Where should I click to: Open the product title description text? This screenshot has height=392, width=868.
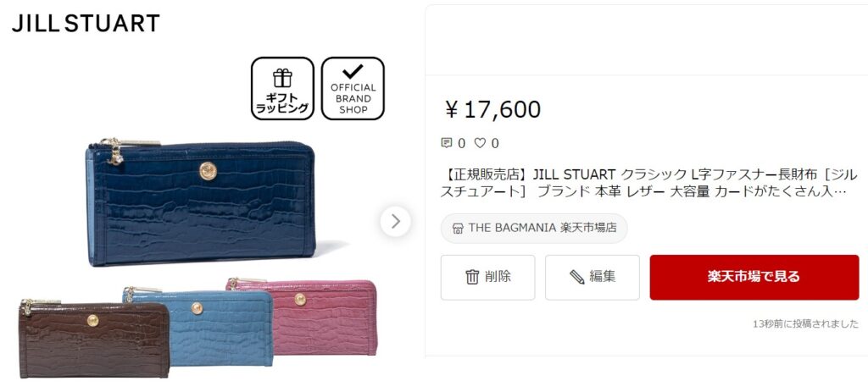[648, 184]
